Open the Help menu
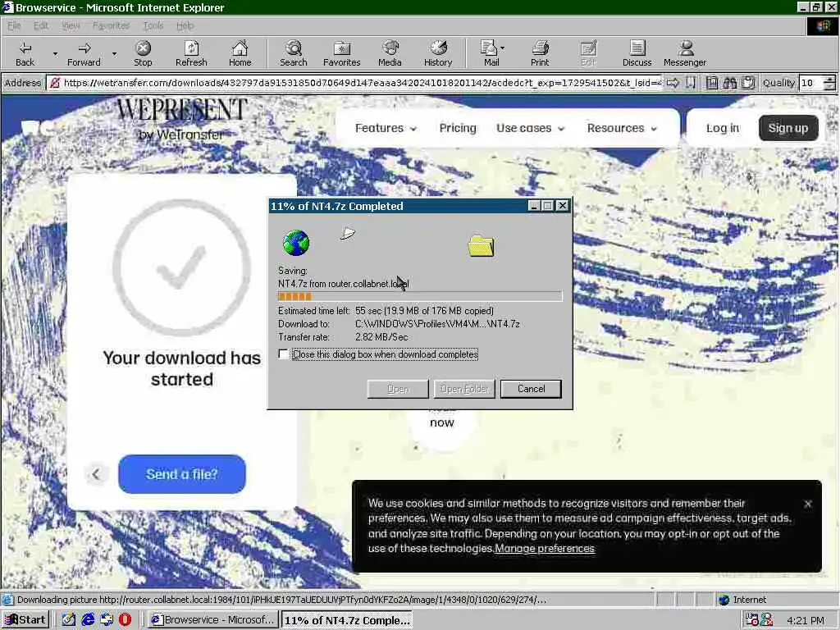Screen dimensions: 840x630 [185, 25]
